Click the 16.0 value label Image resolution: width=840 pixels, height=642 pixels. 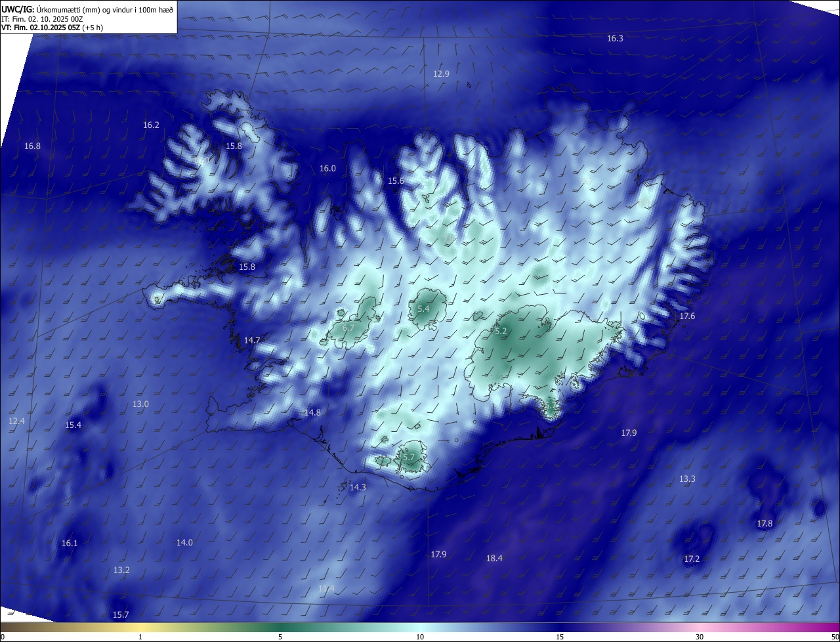tap(327, 169)
